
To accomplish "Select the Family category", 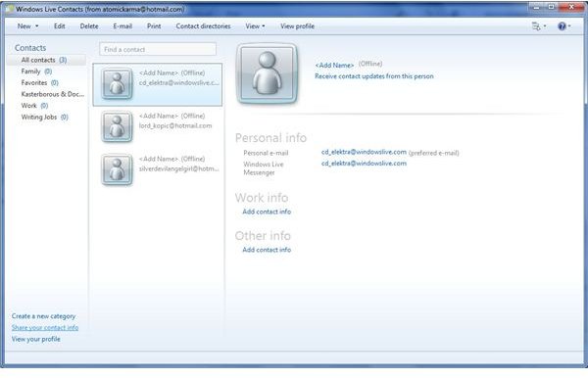I will (36, 71).
